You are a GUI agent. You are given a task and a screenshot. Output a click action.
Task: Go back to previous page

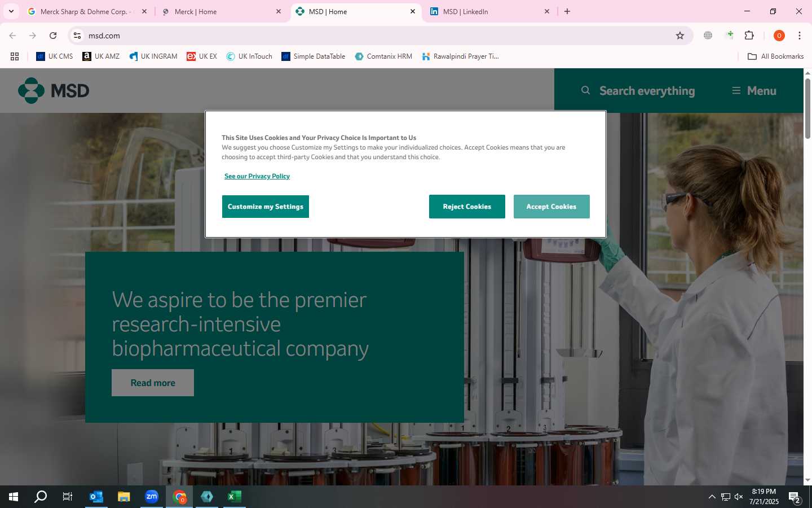pyautogui.click(x=12, y=36)
